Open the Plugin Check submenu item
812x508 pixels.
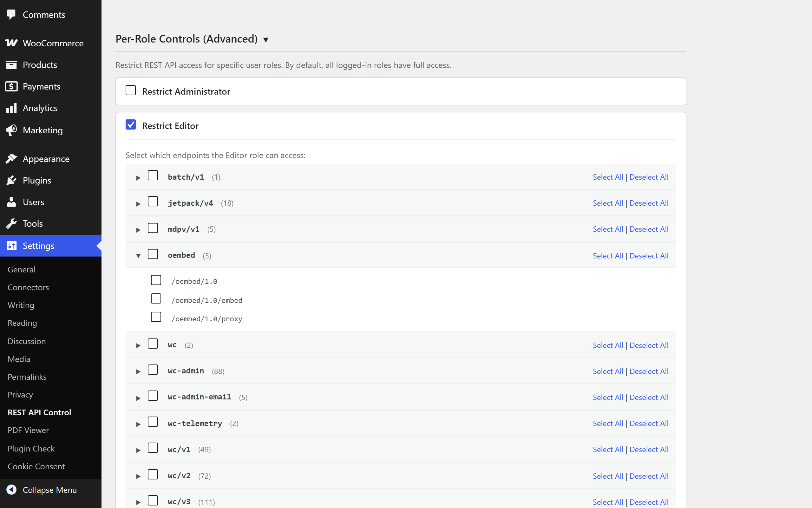coord(31,449)
